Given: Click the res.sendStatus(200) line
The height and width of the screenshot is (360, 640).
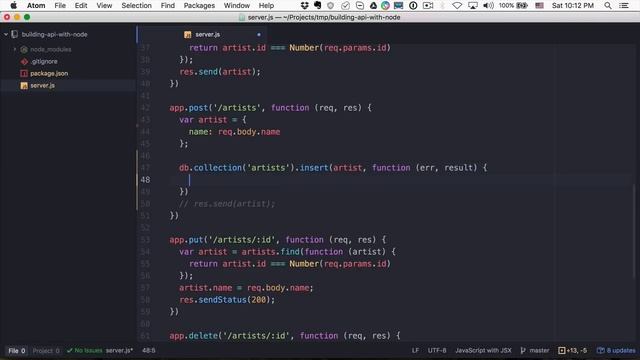Looking at the screenshot, I should click(x=227, y=300).
